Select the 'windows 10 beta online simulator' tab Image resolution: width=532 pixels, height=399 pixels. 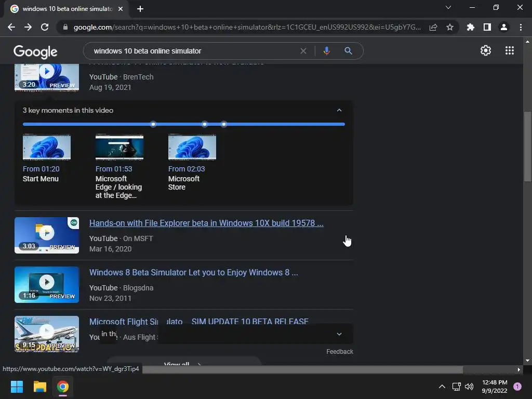(x=67, y=9)
